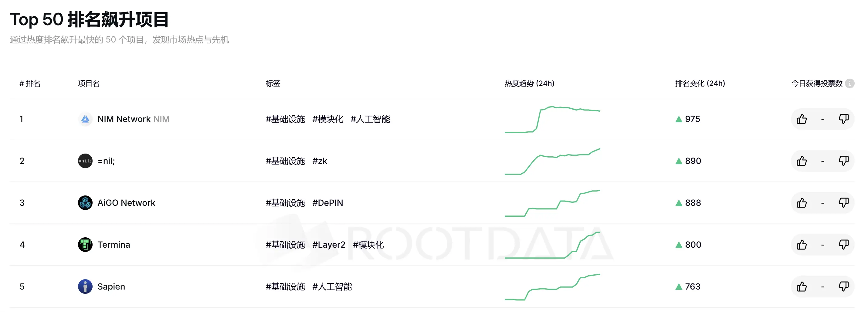Open the #zk tag filter
868x312 pixels.
(320, 161)
